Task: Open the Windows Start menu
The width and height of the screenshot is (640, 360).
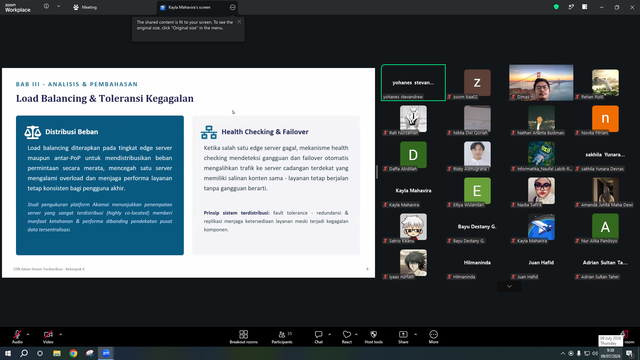Action: [8, 353]
